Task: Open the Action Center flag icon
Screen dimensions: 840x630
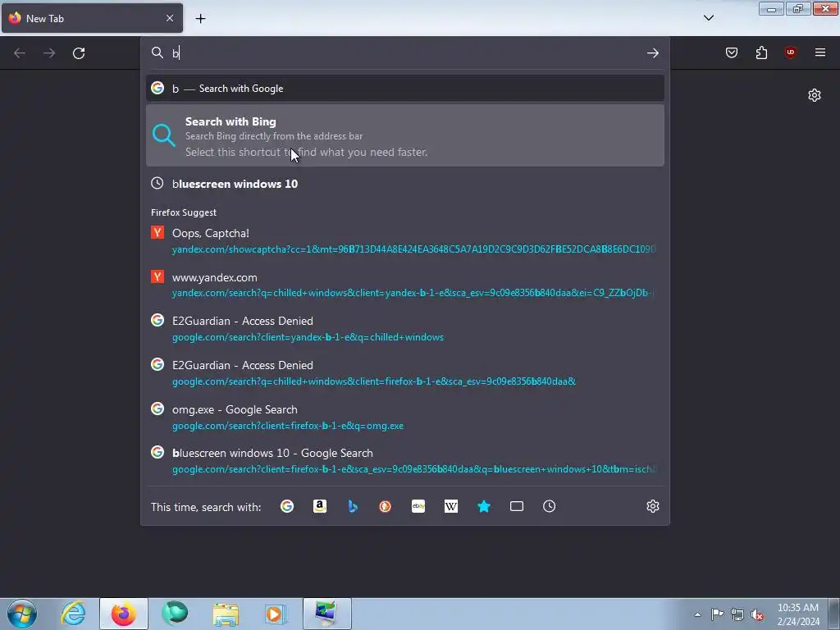Action: (x=717, y=614)
